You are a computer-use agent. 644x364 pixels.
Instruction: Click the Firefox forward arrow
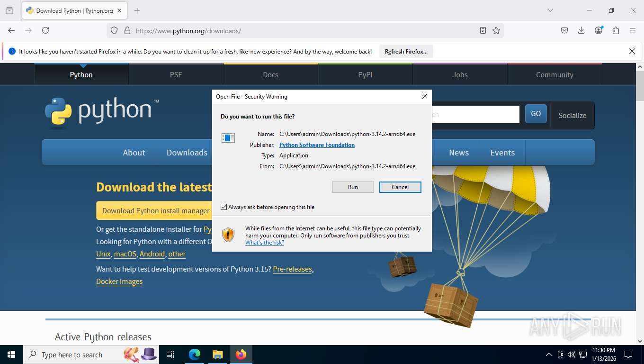(x=28, y=30)
